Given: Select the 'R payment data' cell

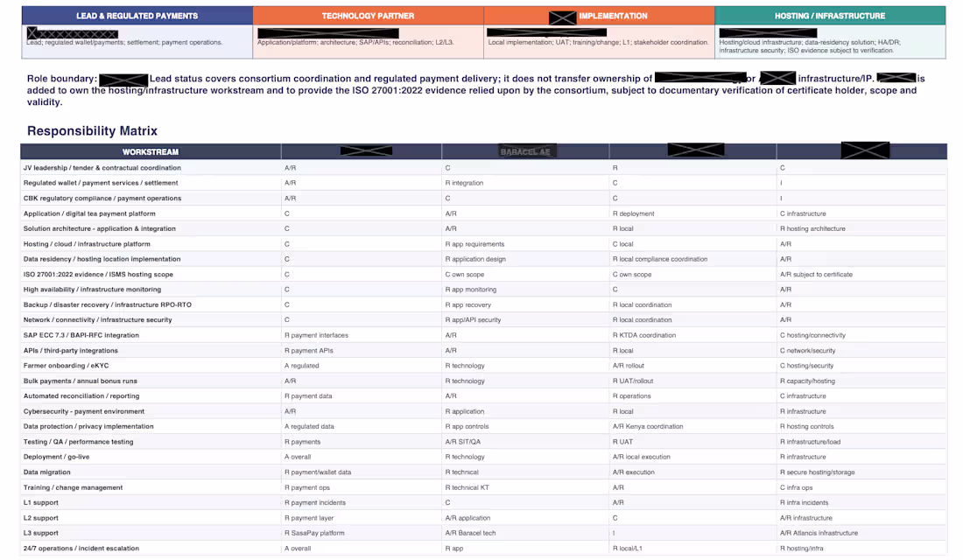Looking at the screenshot, I should click(x=308, y=396).
